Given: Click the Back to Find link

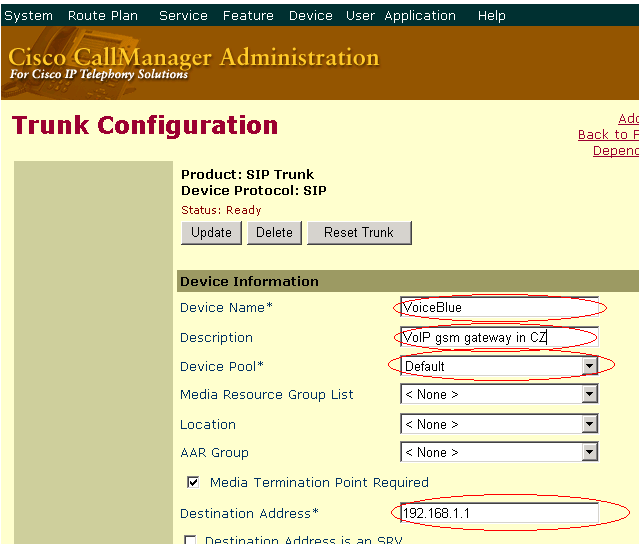Looking at the screenshot, I should pos(608,134).
